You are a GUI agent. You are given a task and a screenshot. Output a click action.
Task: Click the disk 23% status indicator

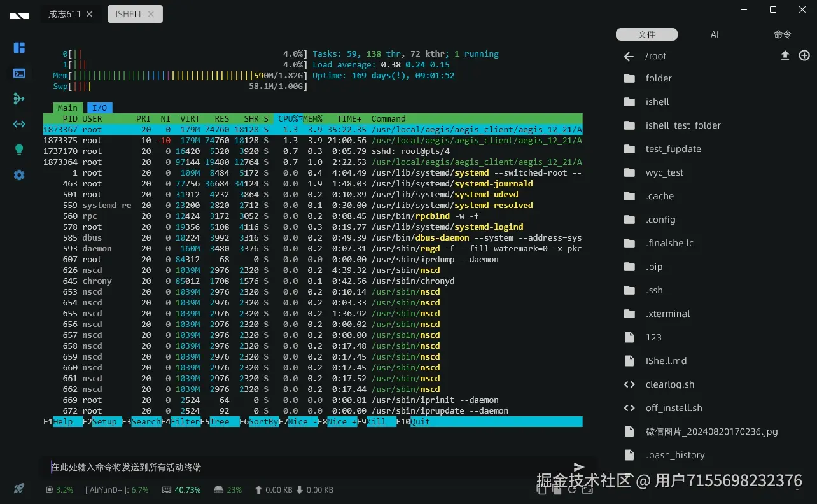tap(228, 490)
